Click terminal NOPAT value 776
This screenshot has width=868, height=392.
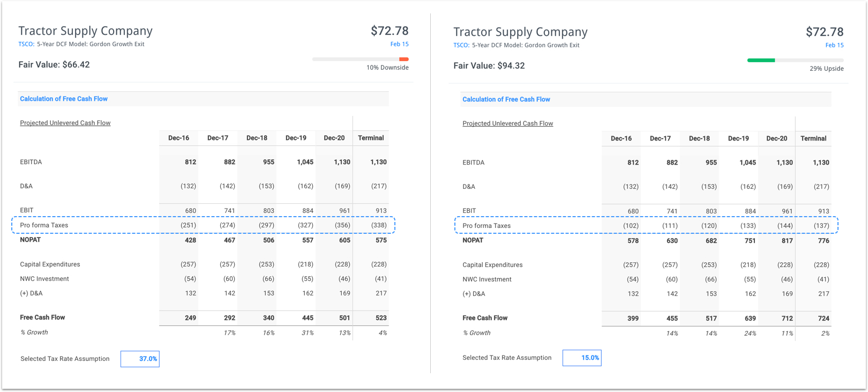point(824,241)
